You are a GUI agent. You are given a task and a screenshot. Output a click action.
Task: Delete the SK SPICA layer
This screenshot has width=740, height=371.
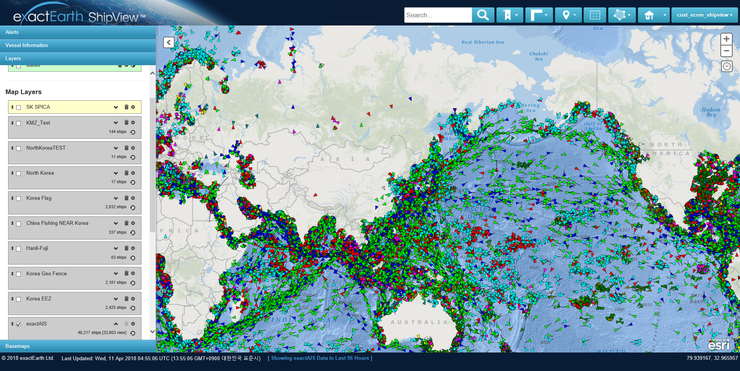126,107
